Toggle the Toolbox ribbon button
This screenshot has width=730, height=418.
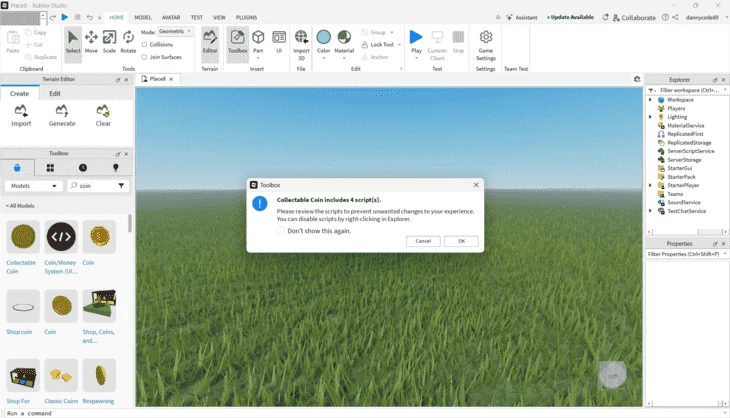coord(237,42)
